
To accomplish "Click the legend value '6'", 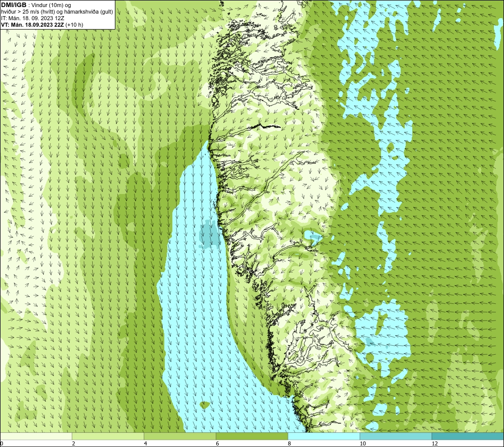I will tap(218, 443).
